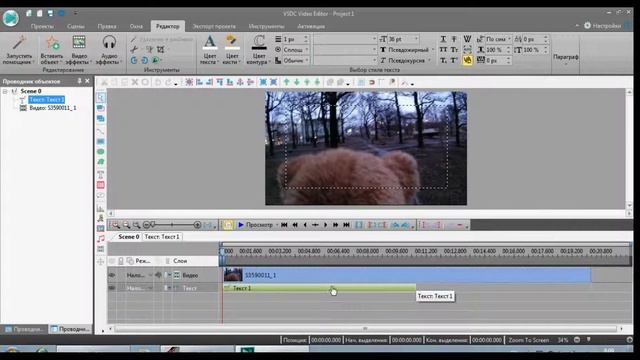The height and width of the screenshot is (360, 640).
Task: Switch to the Окна ribbon tab
Action: point(136,26)
